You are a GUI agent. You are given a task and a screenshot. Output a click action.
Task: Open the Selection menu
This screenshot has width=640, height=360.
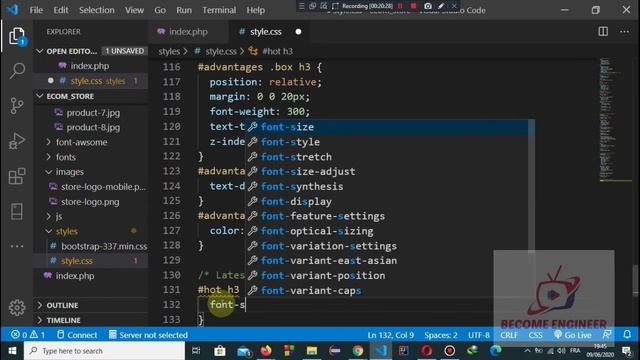click(96, 10)
